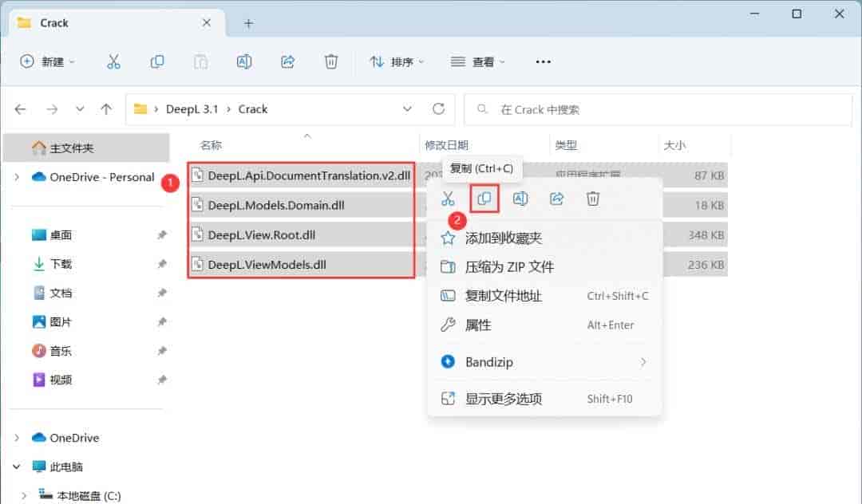Click the 87 KB size cell
The height and width of the screenshot is (504, 862).
710,175
